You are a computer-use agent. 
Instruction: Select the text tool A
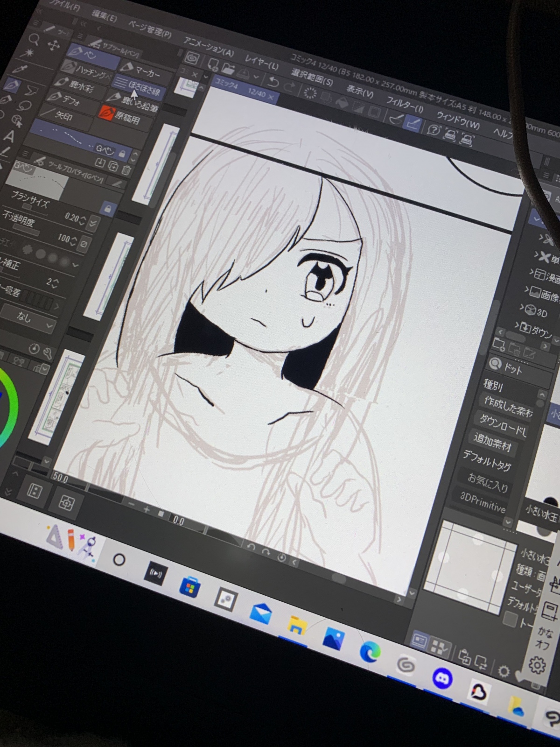pyautogui.click(x=8, y=136)
